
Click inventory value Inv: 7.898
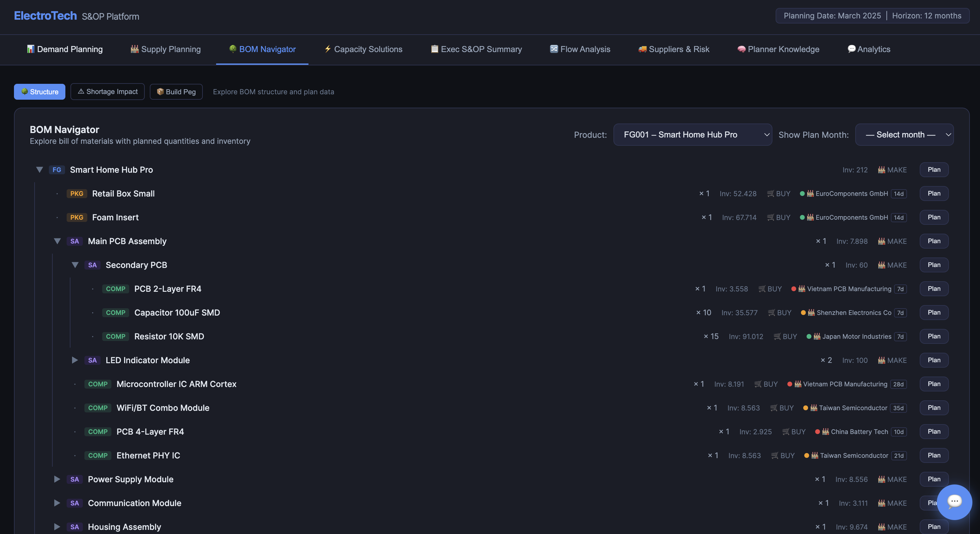(x=852, y=241)
